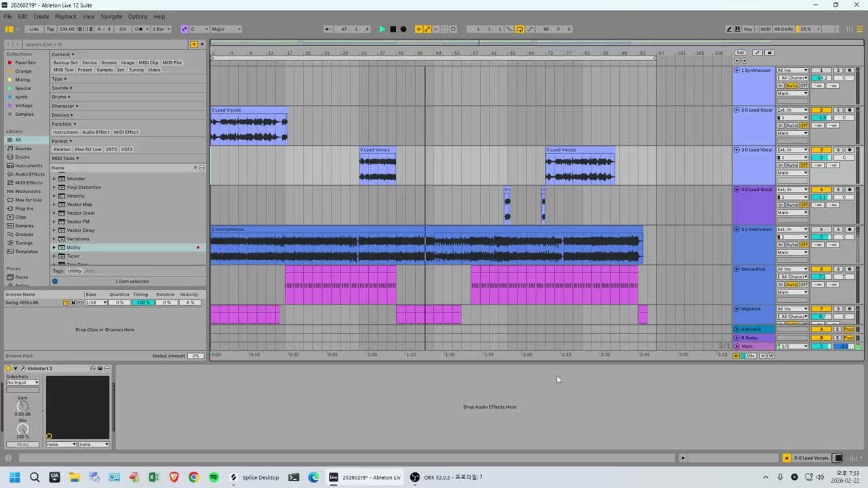
Task: Open Spotify from the taskbar
Action: tap(214, 477)
